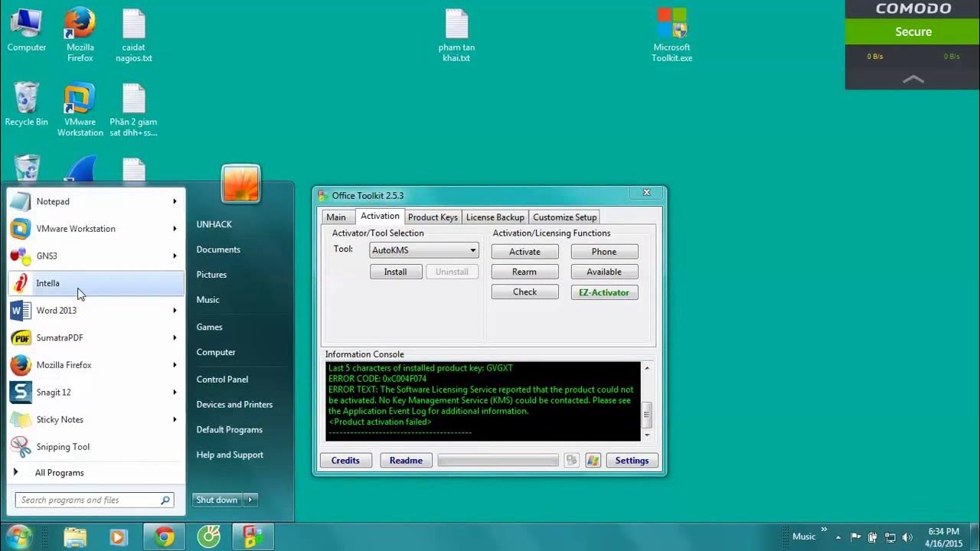Open Devices and Printers from Start menu
Image resolution: width=980 pixels, height=551 pixels.
234,404
